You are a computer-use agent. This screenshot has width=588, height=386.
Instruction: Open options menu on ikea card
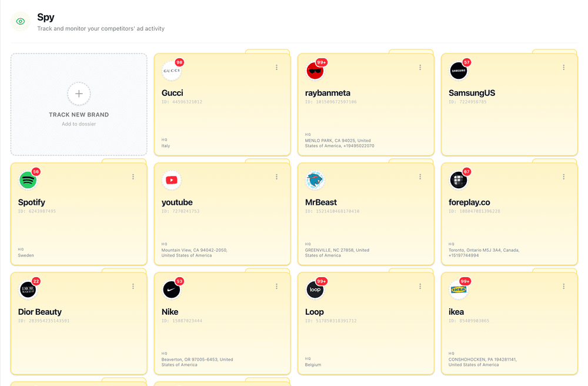564,286
